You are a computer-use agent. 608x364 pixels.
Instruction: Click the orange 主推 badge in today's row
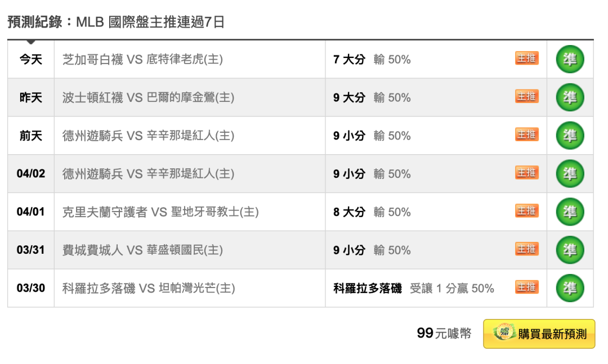click(x=526, y=58)
